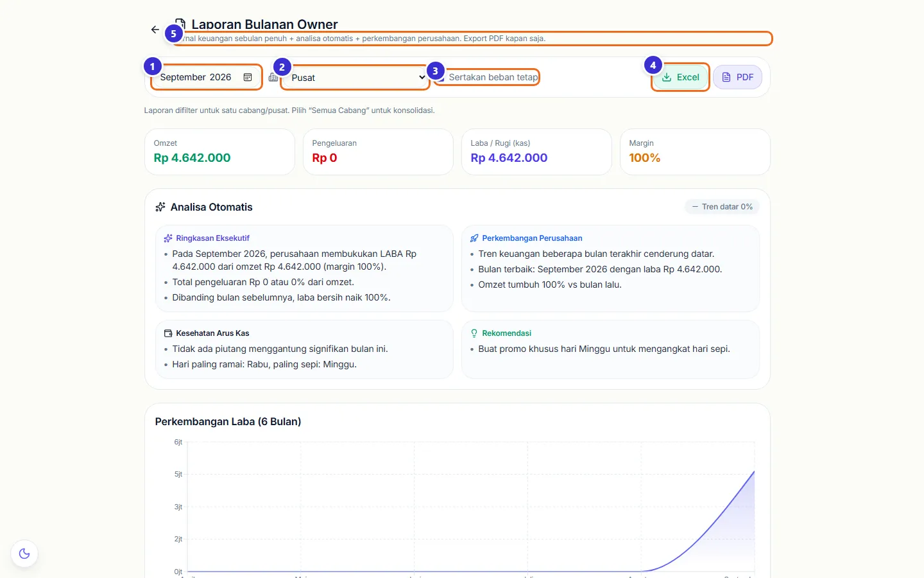Click the 5jt label on the chart axis
The image size is (924, 578).
tap(178, 474)
